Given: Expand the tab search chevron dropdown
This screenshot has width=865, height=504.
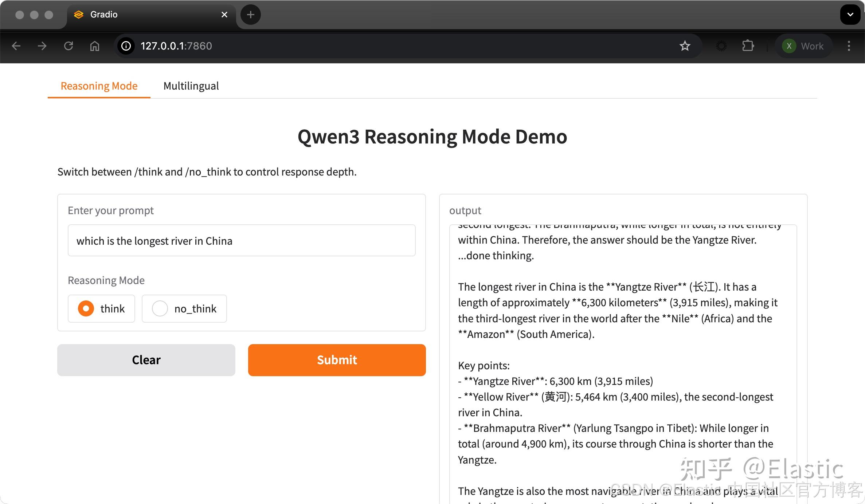Looking at the screenshot, I should point(850,15).
